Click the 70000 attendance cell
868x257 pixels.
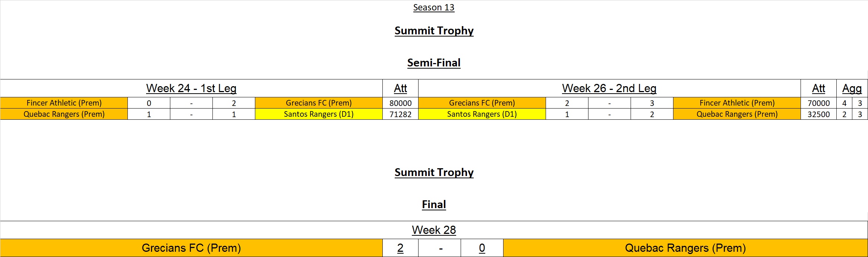click(x=818, y=103)
